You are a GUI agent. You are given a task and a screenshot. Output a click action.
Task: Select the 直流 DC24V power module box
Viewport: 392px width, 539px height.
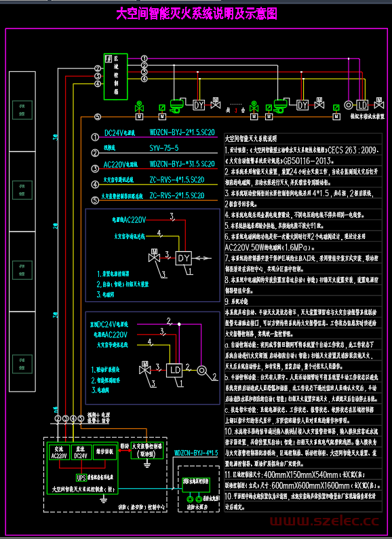[x=81, y=453]
